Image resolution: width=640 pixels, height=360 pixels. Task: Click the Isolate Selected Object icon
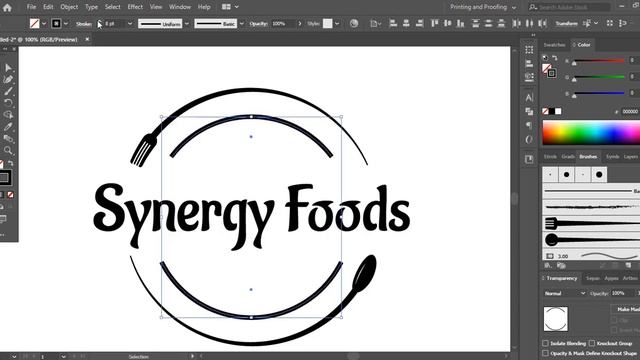(x=610, y=24)
